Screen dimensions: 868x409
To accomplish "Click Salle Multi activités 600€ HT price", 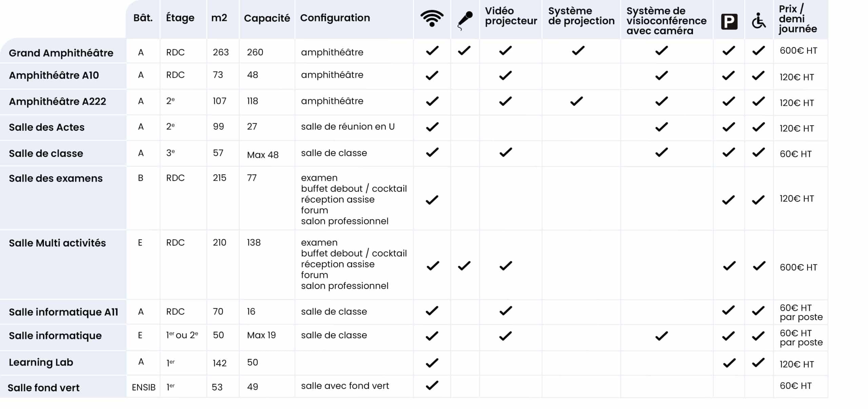I will pos(798,267).
